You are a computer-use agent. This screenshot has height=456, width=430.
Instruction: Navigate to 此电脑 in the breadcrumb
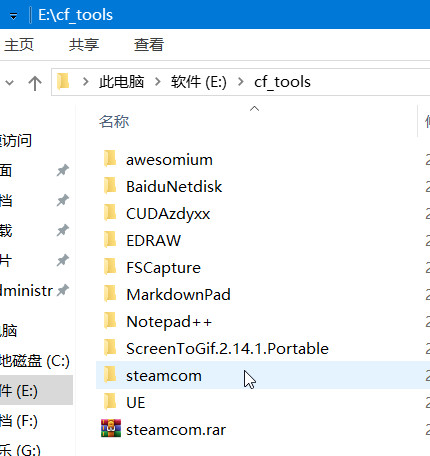121,82
